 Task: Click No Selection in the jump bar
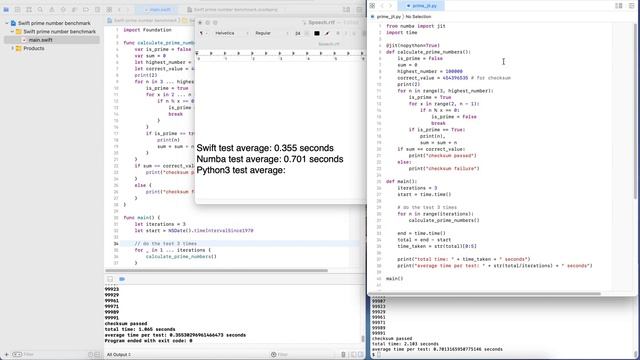click(418, 17)
